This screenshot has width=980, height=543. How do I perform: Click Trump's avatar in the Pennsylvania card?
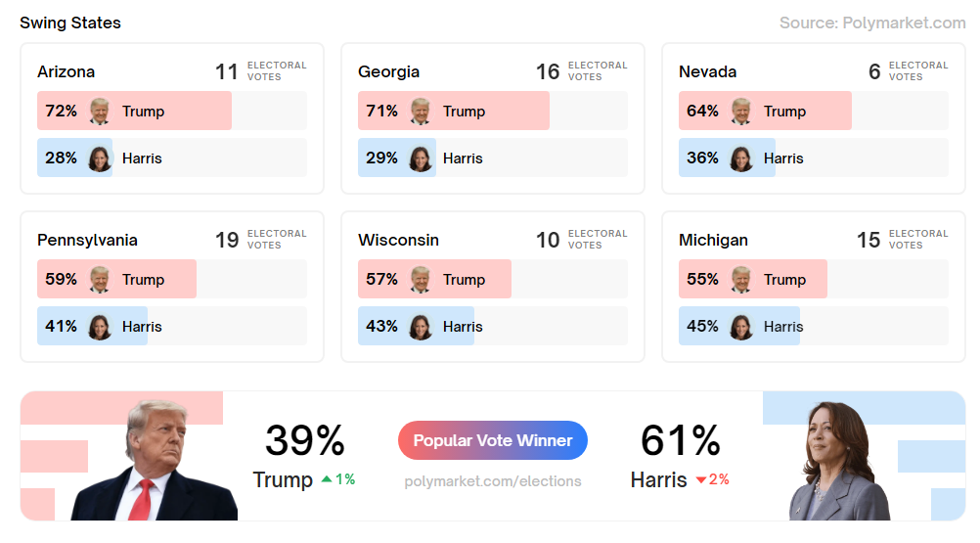pyautogui.click(x=100, y=280)
